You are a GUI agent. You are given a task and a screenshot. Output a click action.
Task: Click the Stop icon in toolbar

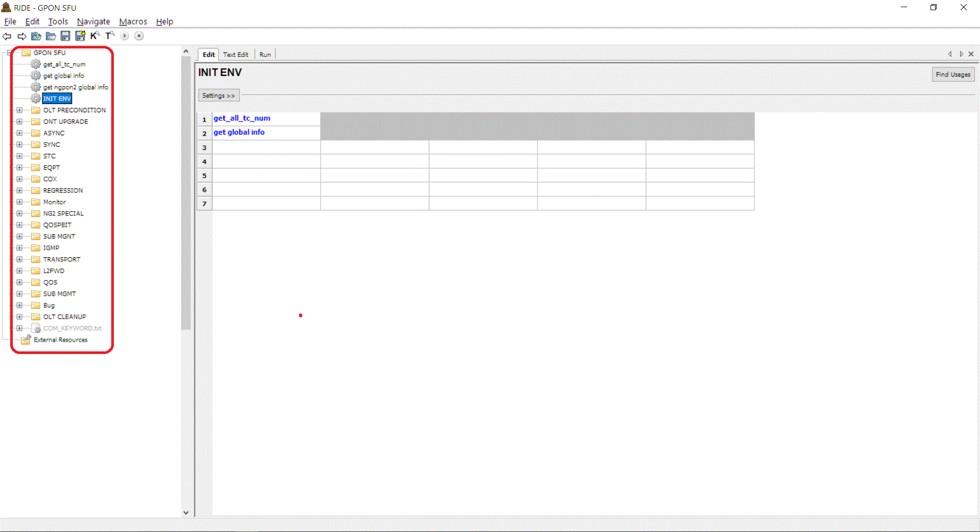[x=139, y=36]
